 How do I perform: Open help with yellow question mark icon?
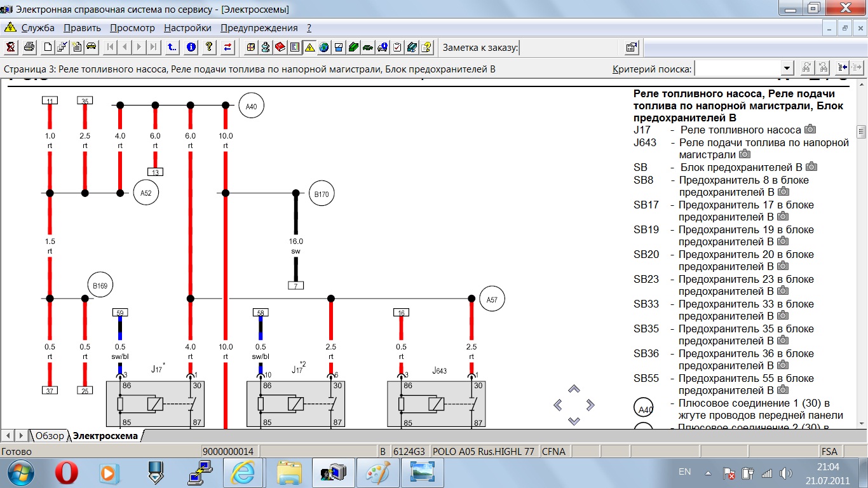tap(208, 47)
